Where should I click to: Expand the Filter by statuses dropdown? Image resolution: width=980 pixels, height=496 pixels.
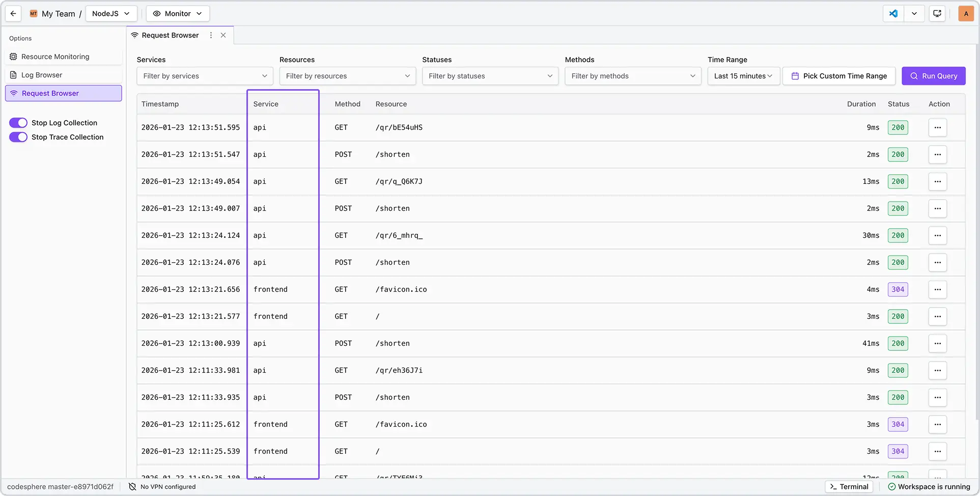tap(490, 76)
